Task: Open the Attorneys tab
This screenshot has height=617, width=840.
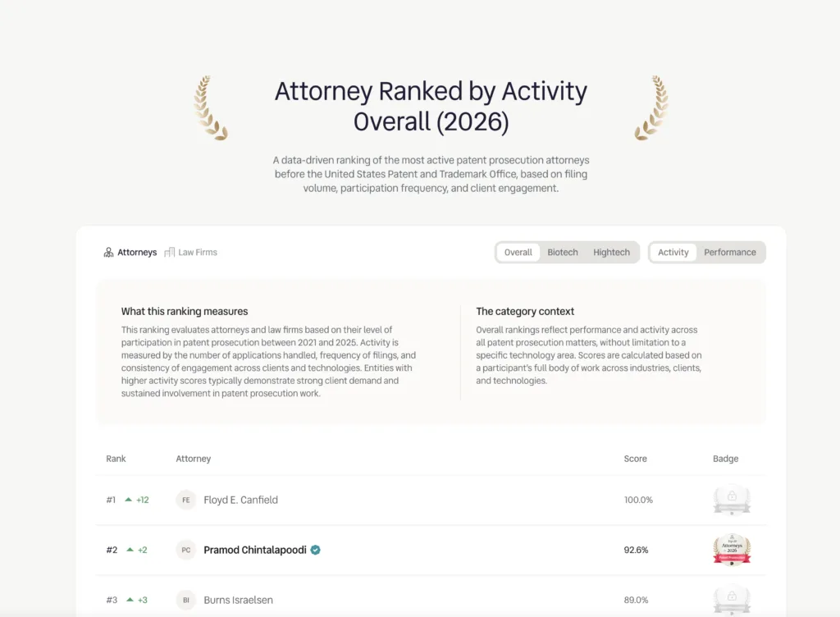Action: click(x=136, y=253)
